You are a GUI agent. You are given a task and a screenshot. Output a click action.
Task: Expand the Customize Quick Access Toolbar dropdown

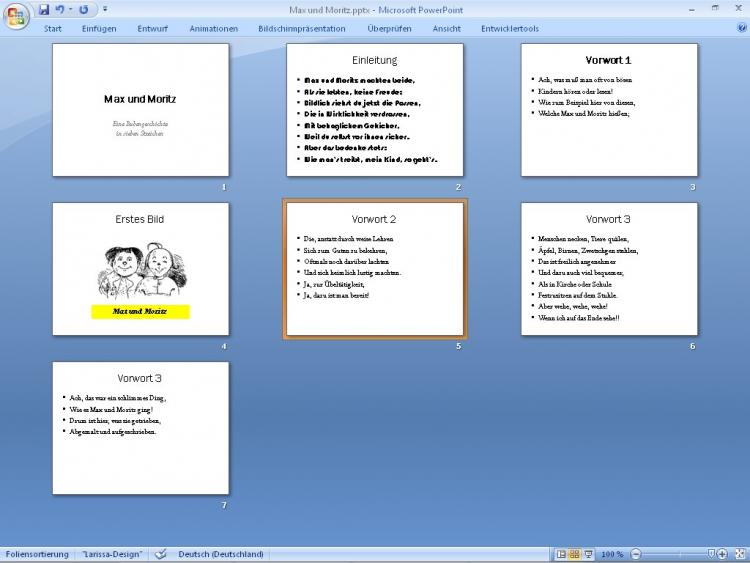(x=106, y=9)
